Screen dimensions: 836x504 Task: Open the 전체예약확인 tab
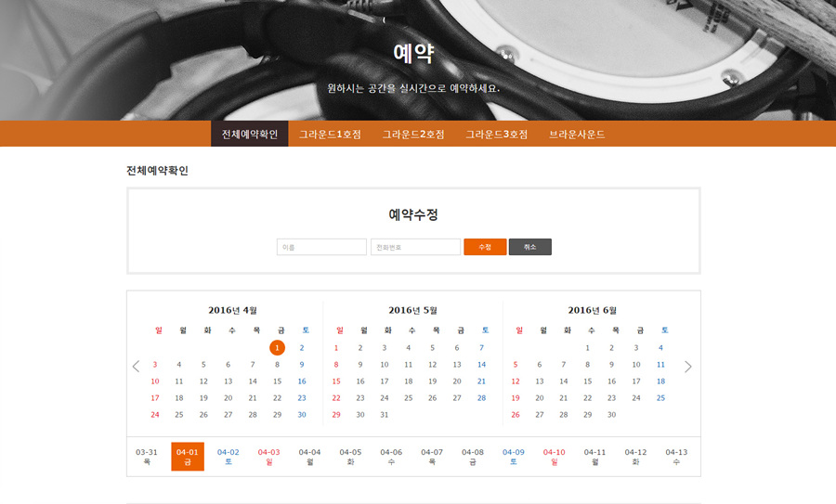click(250, 134)
